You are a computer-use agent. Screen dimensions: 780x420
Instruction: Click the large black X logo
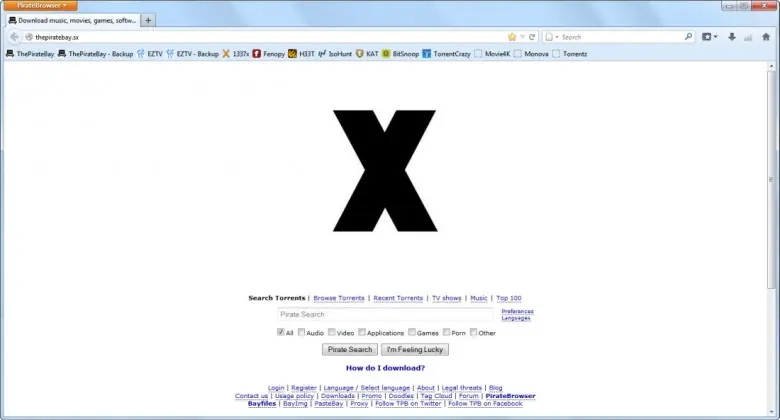(385, 171)
